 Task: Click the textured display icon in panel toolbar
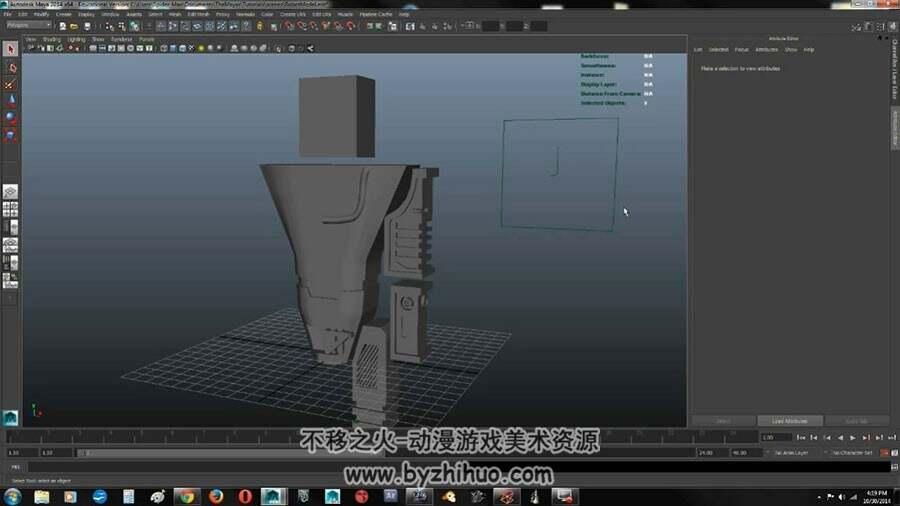click(191, 48)
